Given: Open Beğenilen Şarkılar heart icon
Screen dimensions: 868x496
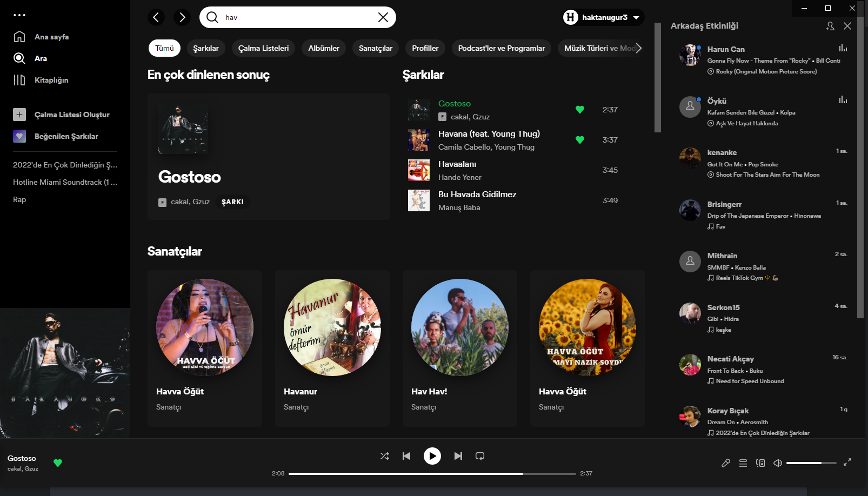Looking at the screenshot, I should pyautogui.click(x=19, y=136).
